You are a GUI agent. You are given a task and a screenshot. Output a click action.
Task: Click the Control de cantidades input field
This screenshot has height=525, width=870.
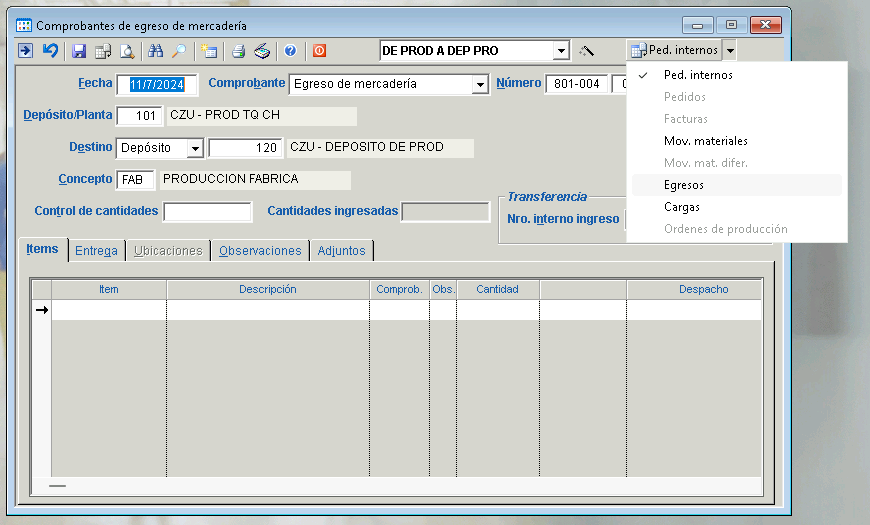point(207,212)
